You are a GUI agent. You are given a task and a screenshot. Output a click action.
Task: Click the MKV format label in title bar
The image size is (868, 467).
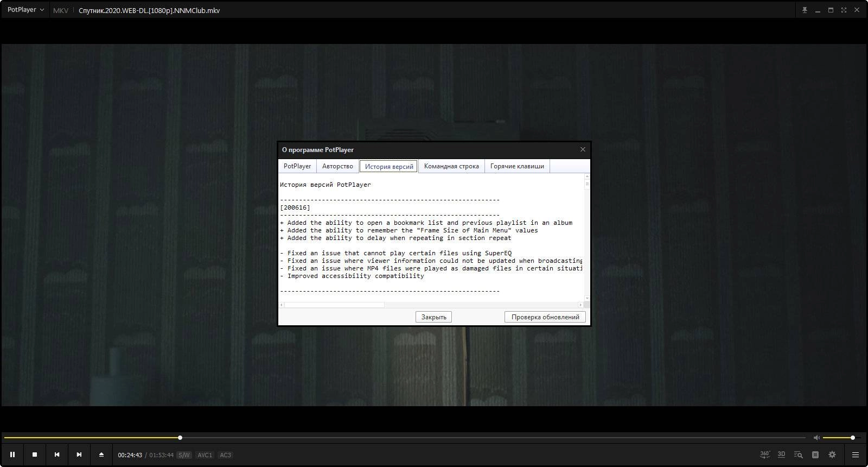(61, 10)
